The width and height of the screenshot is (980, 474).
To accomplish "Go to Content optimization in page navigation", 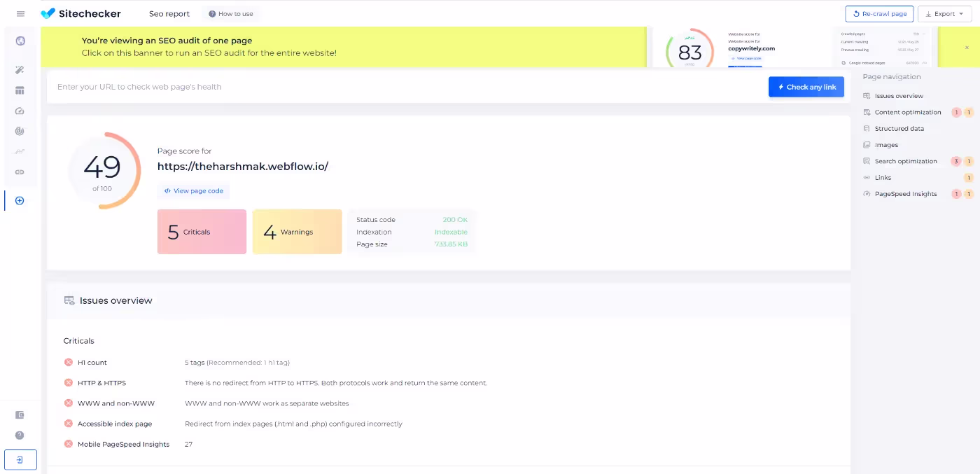I will coord(908,112).
